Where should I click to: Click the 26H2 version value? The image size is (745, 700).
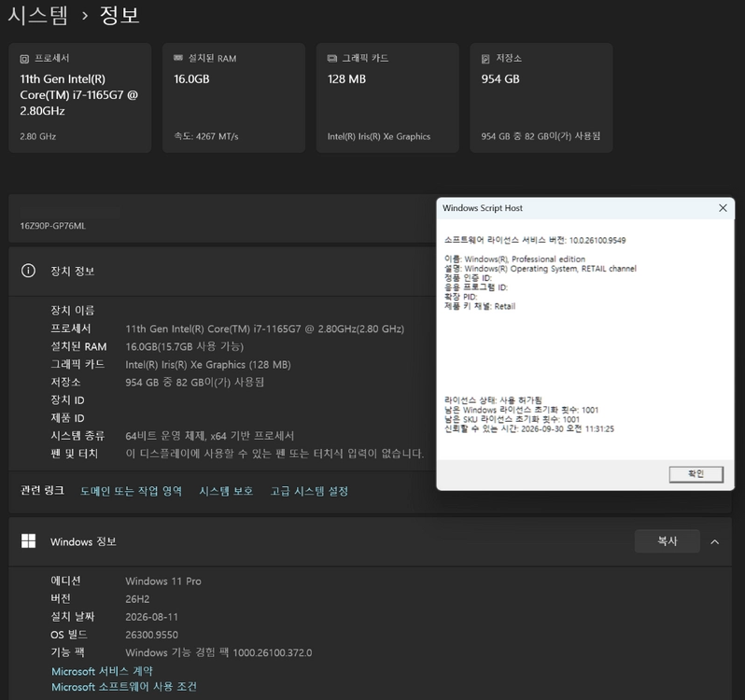click(137, 599)
